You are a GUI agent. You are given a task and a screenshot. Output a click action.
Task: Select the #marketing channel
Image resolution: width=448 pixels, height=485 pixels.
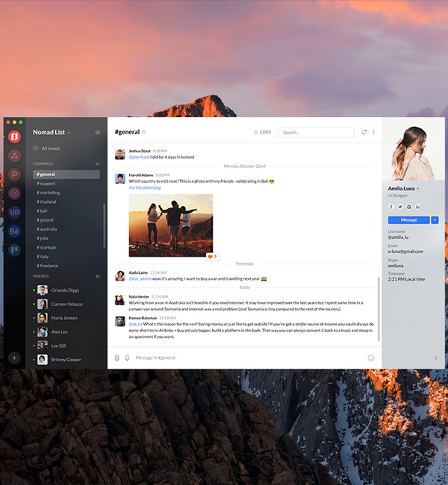click(x=49, y=193)
